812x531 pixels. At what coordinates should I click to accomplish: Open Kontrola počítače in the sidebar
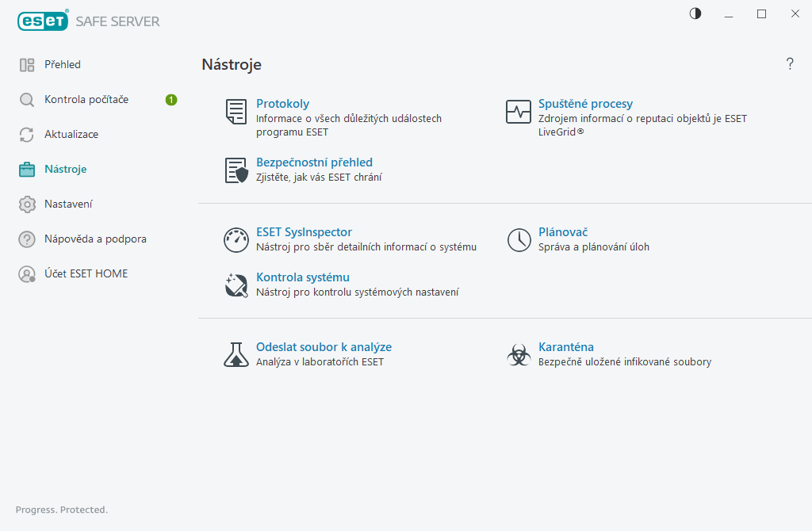86,99
